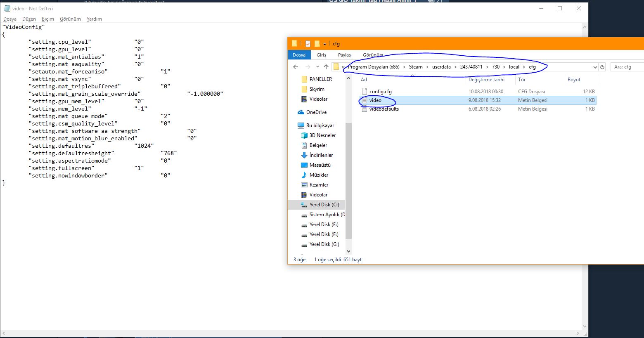Go up one folder with the up arrow

click(326, 67)
